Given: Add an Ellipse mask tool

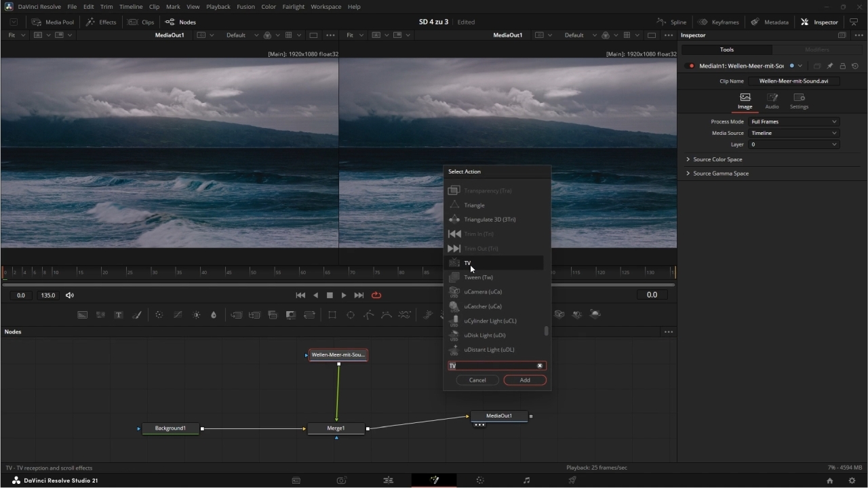Looking at the screenshot, I should tap(351, 314).
